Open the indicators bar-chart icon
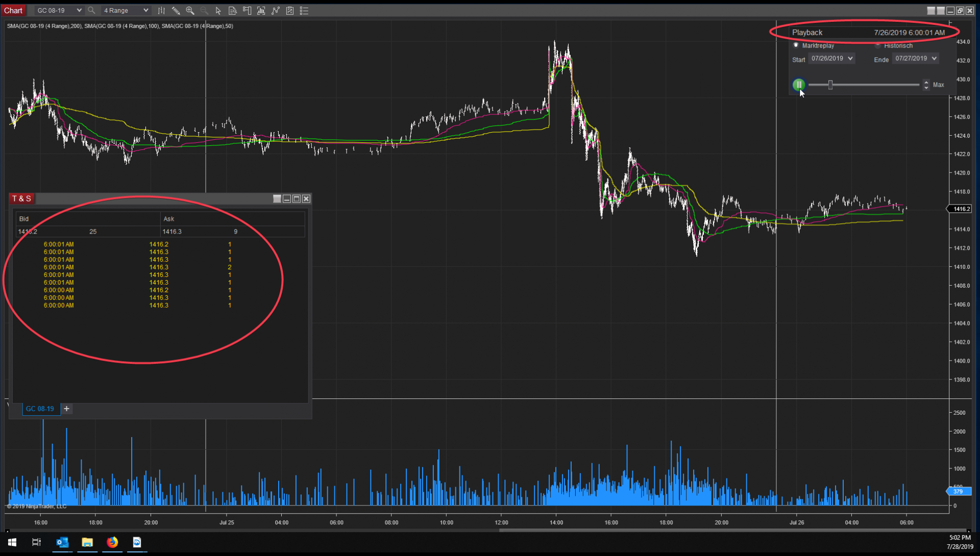980x556 pixels. click(x=261, y=10)
